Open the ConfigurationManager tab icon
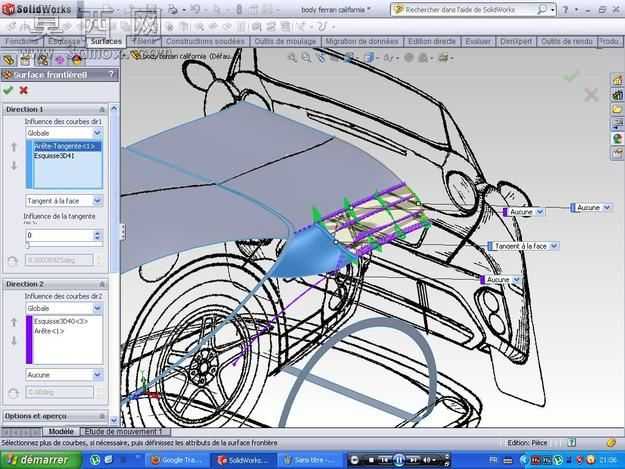The height and width of the screenshot is (469, 625). pos(43,60)
